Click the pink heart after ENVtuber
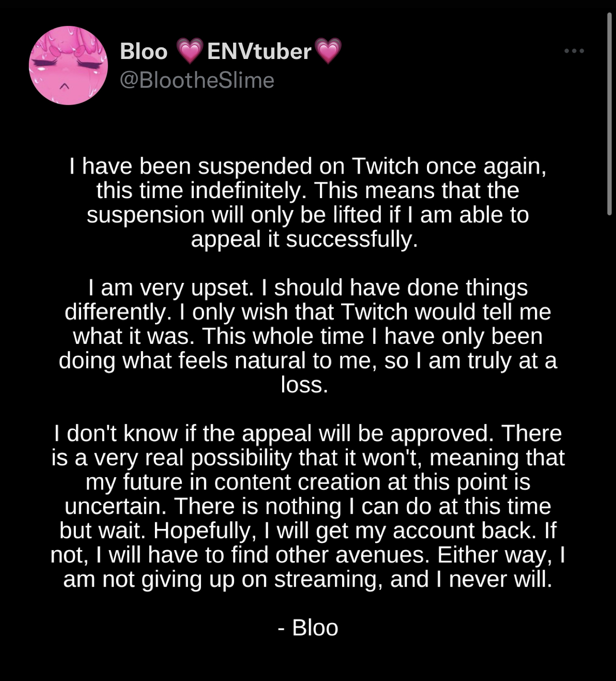The image size is (616, 681). [328, 51]
